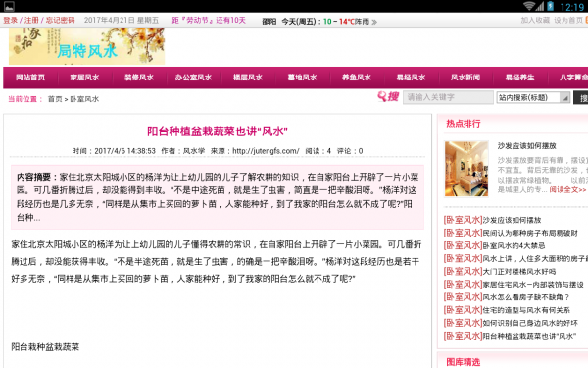Open the image icon in the status bar
This screenshot has height=368, width=588.
[9, 6]
